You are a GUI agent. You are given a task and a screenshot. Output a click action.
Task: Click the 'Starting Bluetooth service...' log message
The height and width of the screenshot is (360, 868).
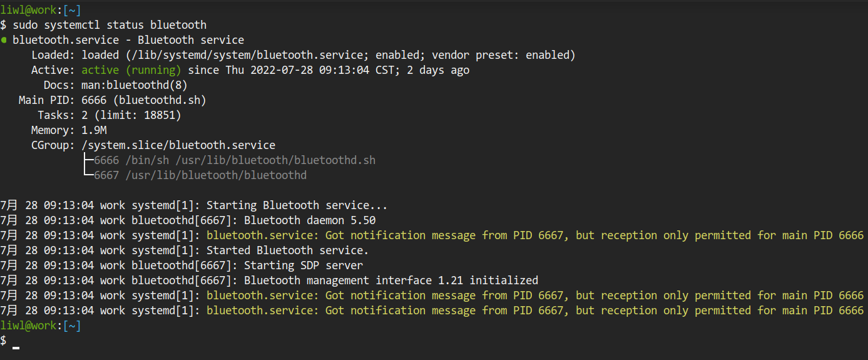[x=297, y=205]
